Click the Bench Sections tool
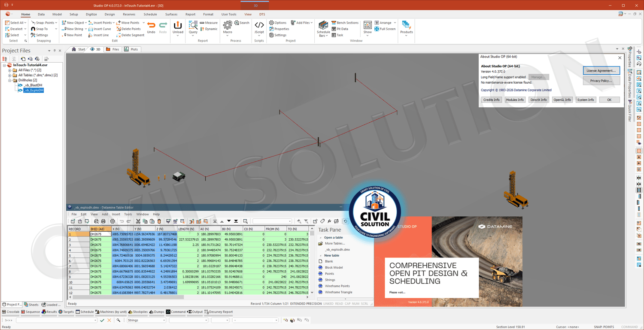The height and width of the screenshot is (330, 644). [345, 23]
